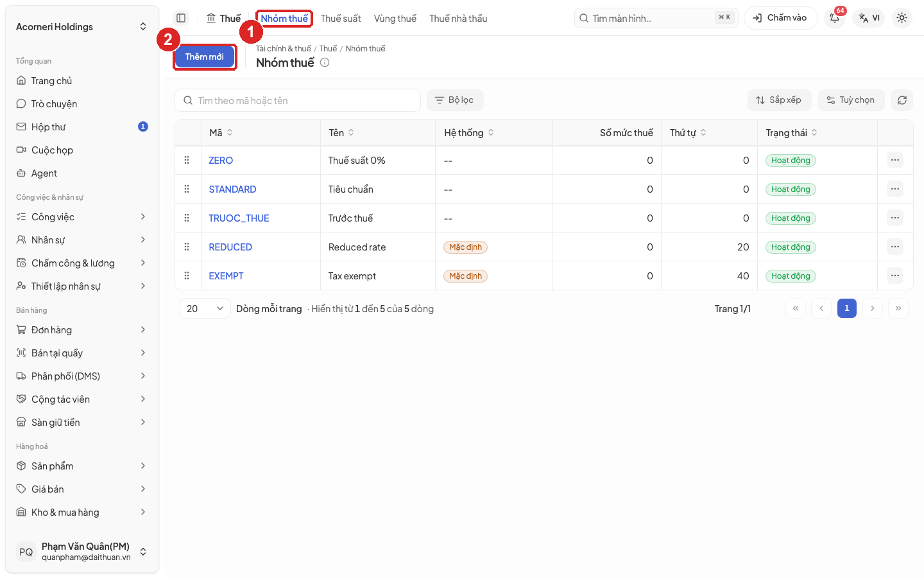This screenshot has width=924, height=578.
Task: Expand the Công việc sidebar group
Action: [81, 217]
